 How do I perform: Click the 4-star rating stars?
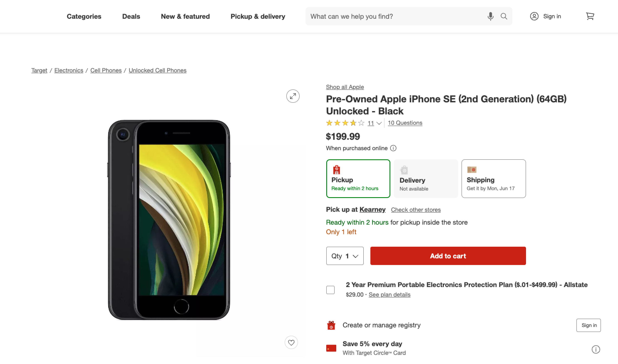pos(345,123)
